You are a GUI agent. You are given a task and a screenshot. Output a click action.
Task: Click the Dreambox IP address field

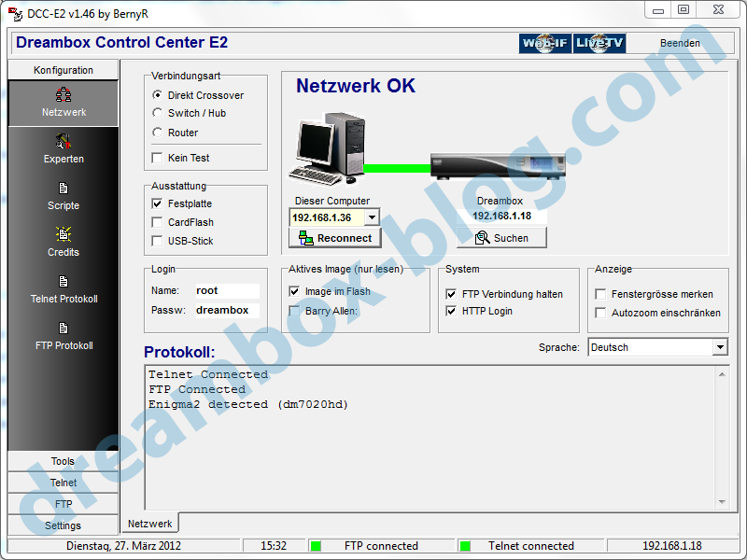click(501, 216)
